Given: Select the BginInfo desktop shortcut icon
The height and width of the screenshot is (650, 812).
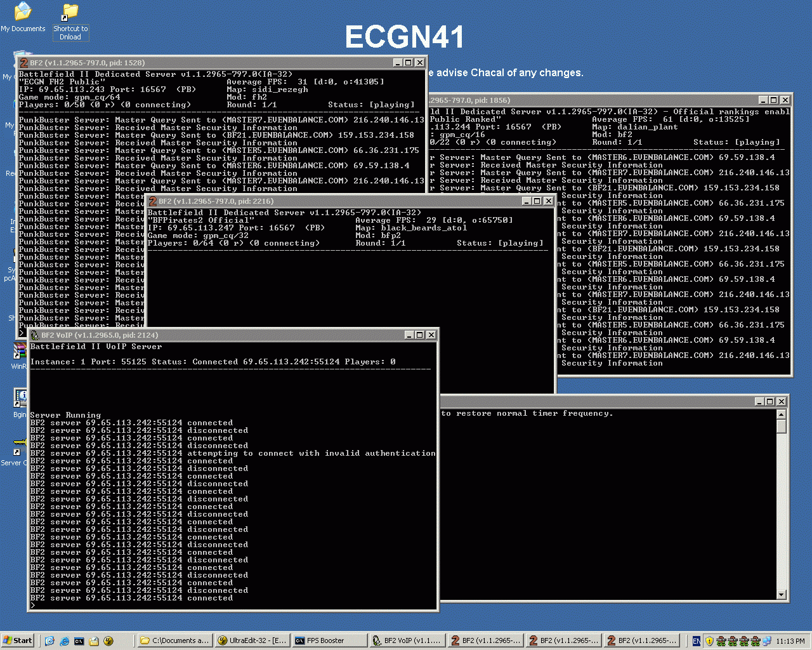Looking at the screenshot, I should click(x=20, y=403).
